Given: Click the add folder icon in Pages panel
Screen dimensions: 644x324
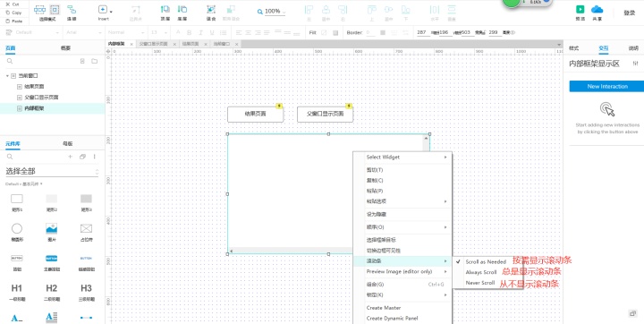Looking at the screenshot, I should [95, 61].
